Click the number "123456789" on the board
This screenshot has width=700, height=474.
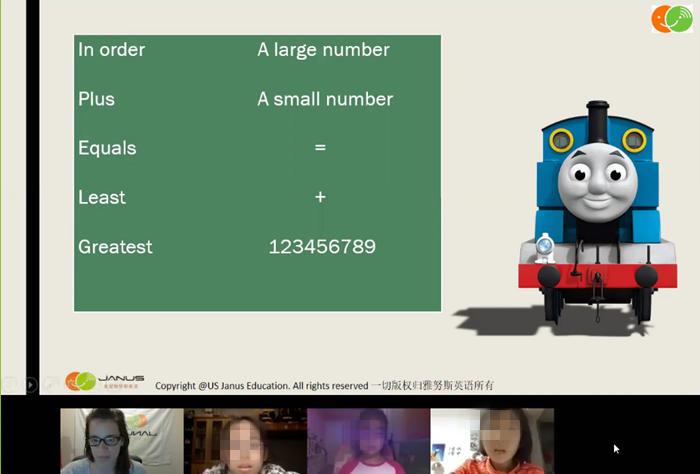[322, 247]
